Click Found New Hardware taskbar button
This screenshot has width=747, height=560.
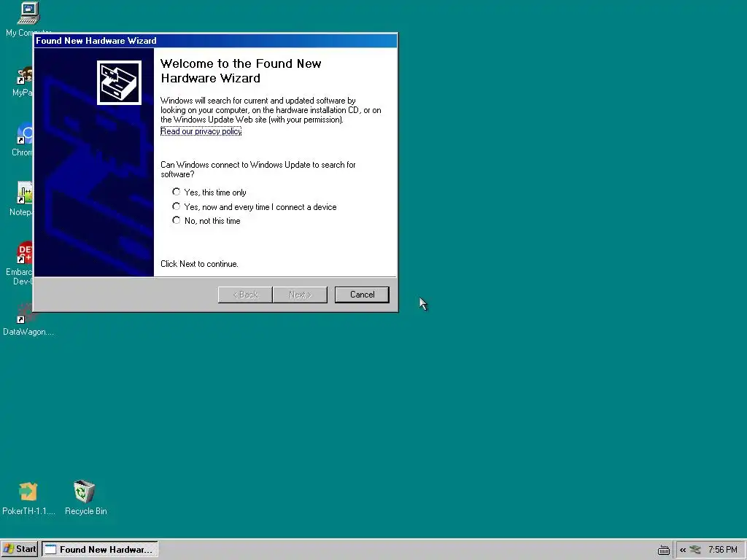(x=99, y=550)
